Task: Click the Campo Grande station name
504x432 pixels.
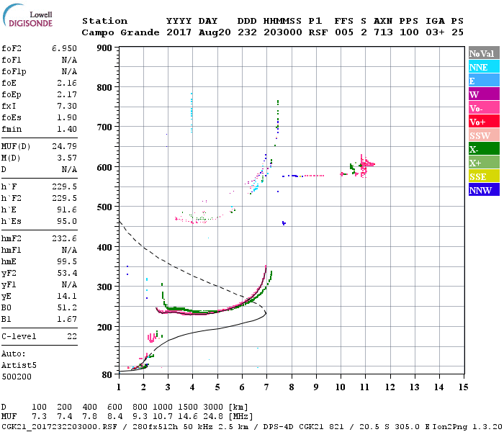Action: click(x=120, y=32)
